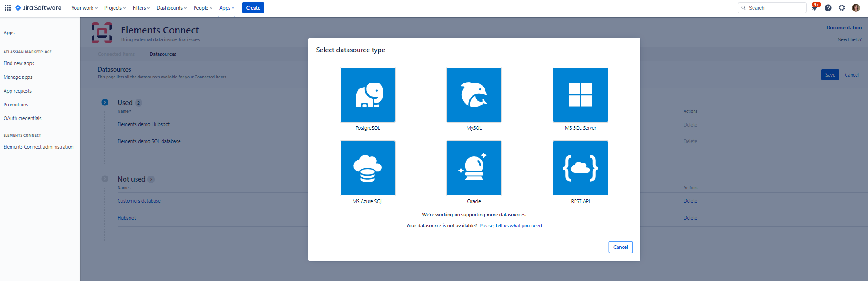Open the settings gear icon
The height and width of the screenshot is (281, 868).
tap(842, 8)
